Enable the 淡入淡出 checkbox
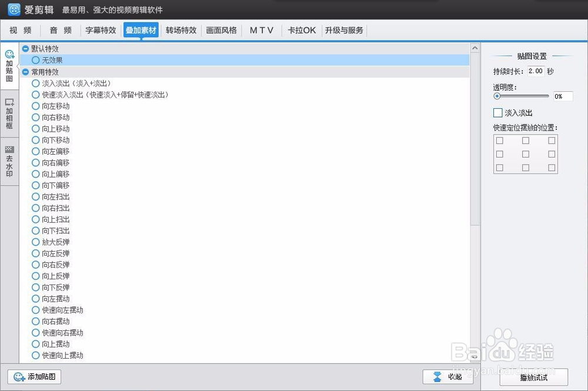588x391 pixels. [497, 113]
